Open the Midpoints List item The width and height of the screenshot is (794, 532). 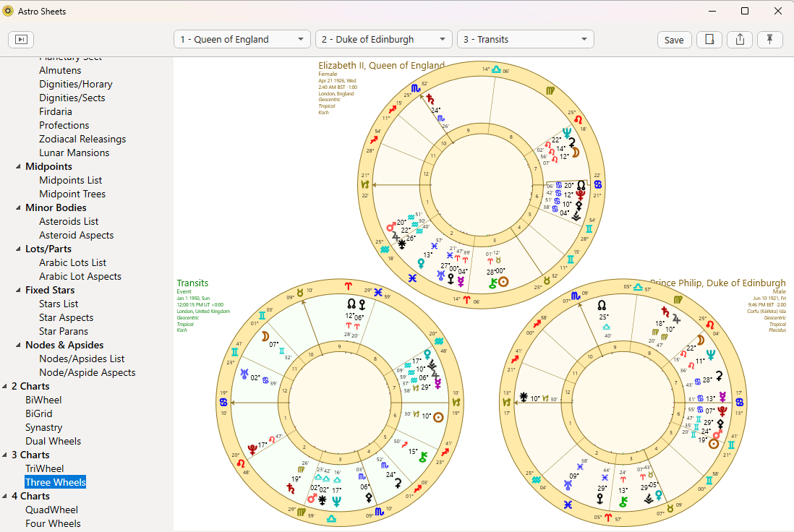[x=70, y=180]
